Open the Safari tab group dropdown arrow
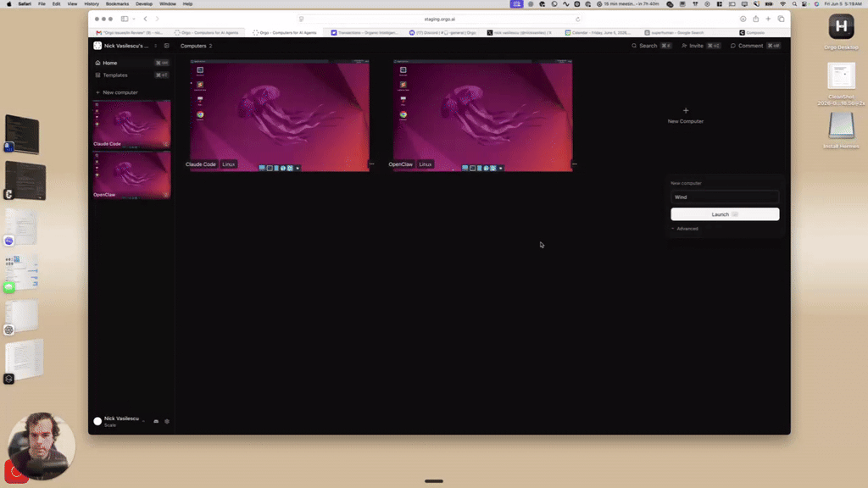Viewport: 868px width, 488px height. tap(134, 19)
